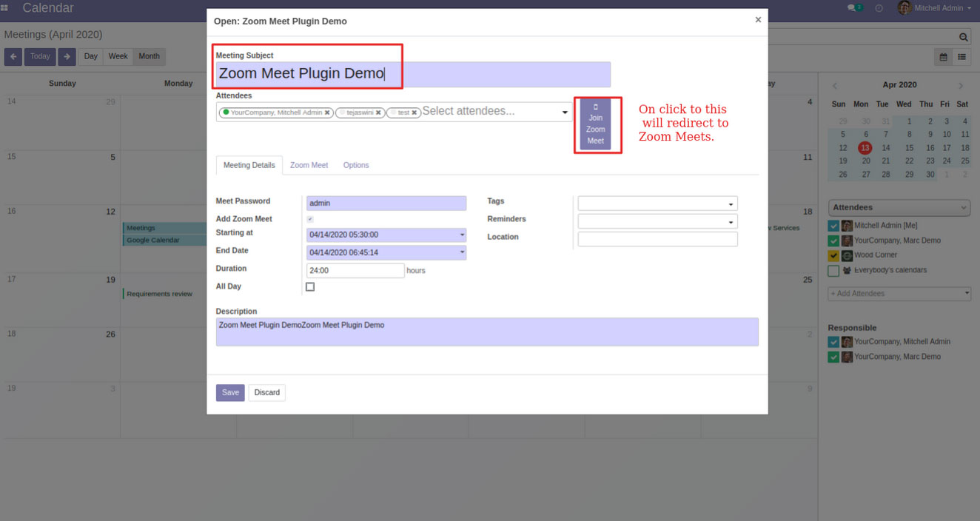Click the Description text area
This screenshot has width=980, height=521.
coord(487,332)
